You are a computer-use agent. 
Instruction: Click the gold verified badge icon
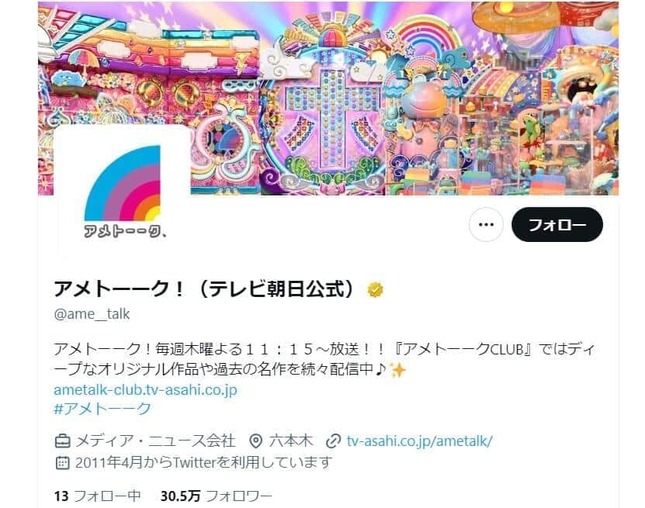pos(375,290)
